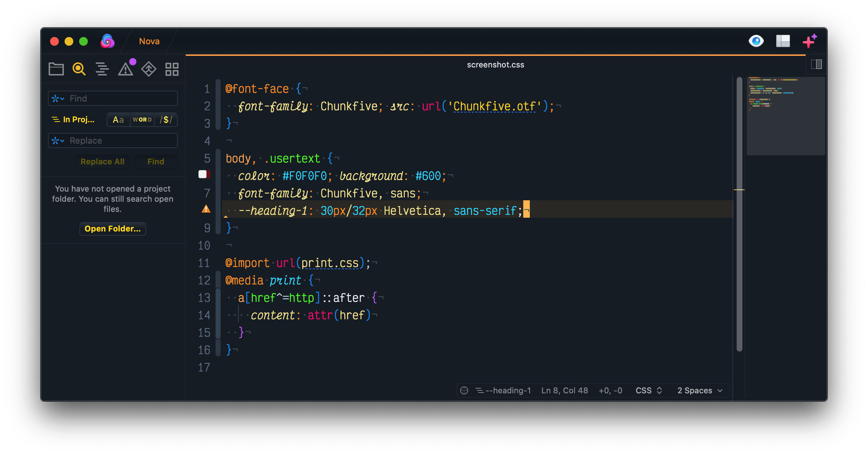Toggle the layout panes icon in toolbar
Image resolution: width=868 pixels, height=455 pixels.
click(x=783, y=41)
